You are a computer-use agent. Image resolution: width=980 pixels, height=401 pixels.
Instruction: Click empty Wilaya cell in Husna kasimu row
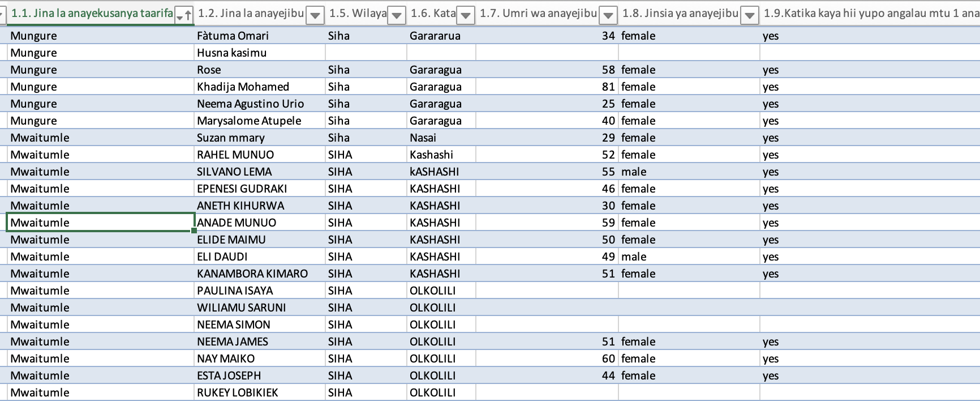click(366, 53)
